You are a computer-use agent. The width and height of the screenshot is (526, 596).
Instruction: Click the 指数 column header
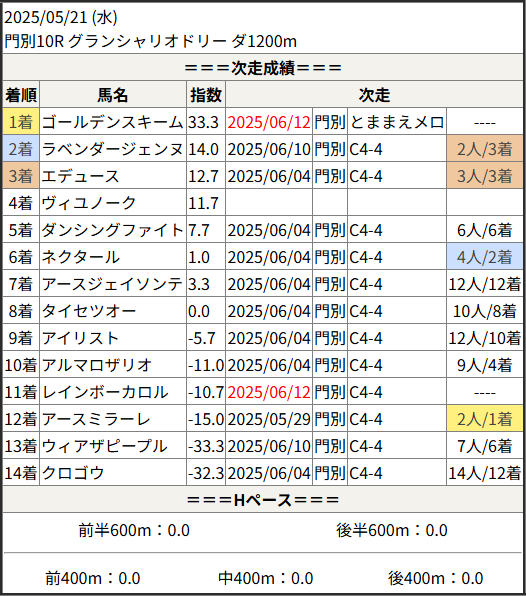click(206, 95)
